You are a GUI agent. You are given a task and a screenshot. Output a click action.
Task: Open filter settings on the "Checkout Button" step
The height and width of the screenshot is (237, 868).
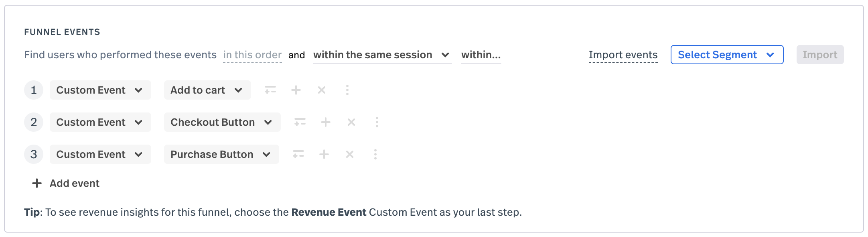point(300,122)
